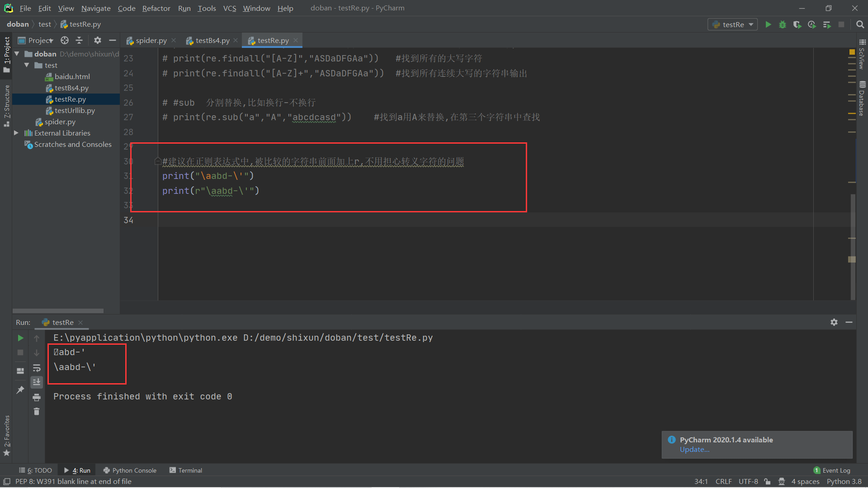Image resolution: width=868 pixels, height=488 pixels.
Task: Expand External Libraries tree node
Action: (16, 133)
